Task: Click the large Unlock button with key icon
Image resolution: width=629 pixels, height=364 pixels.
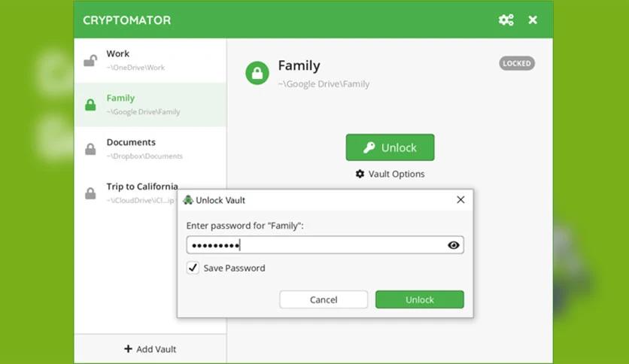Action: (390, 147)
